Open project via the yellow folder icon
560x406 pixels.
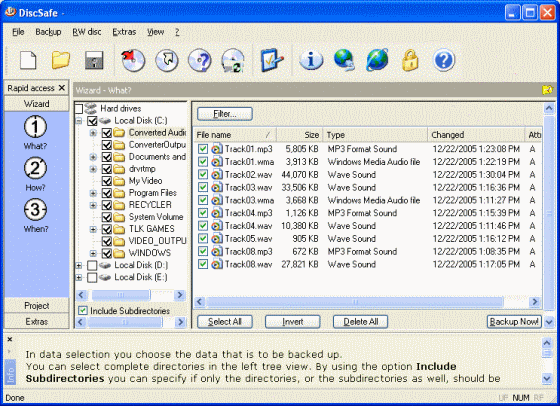point(61,60)
